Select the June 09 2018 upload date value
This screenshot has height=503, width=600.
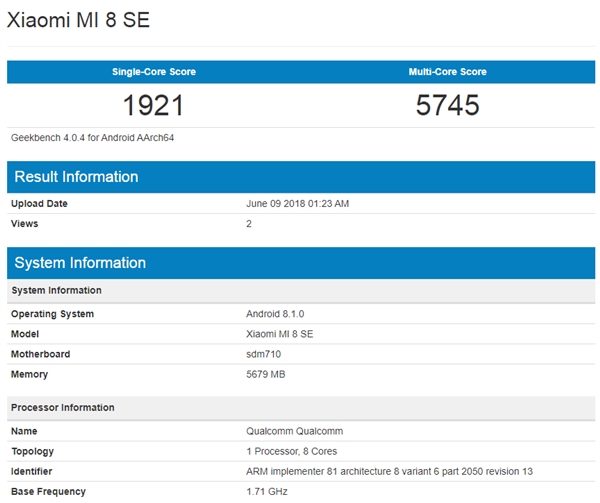pos(297,204)
